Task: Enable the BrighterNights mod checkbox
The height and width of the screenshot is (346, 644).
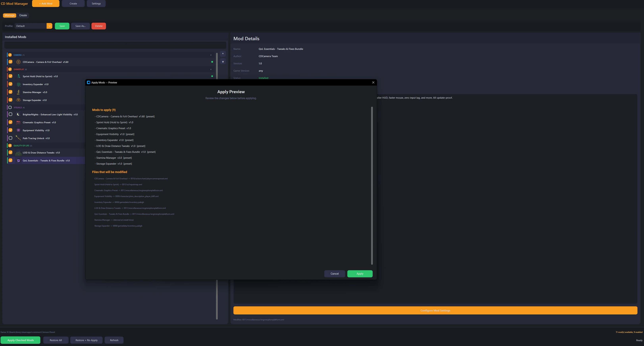Action: tap(10, 114)
